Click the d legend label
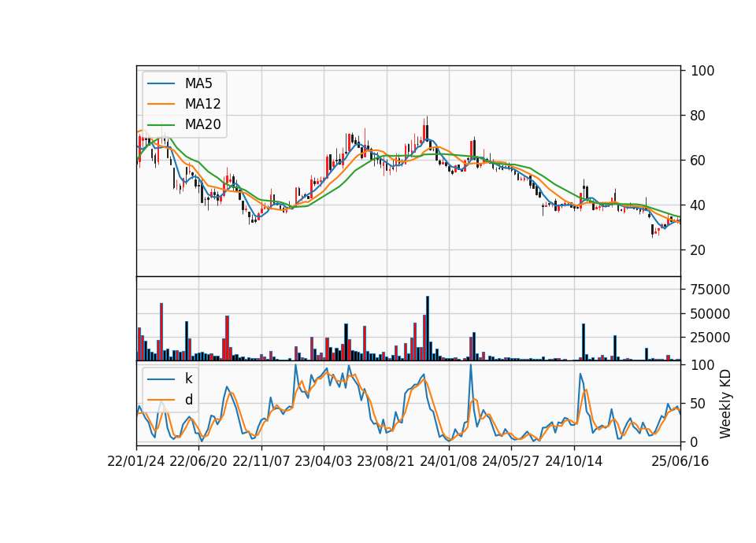 189,400
